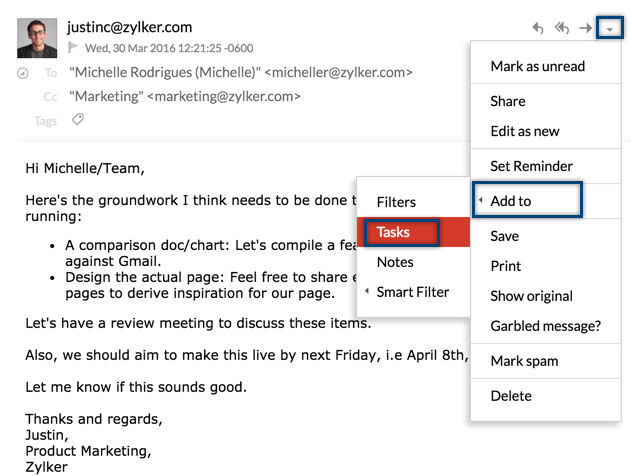Select Edit as new option
Viewport: 631px width, 476px height.
pos(524,131)
